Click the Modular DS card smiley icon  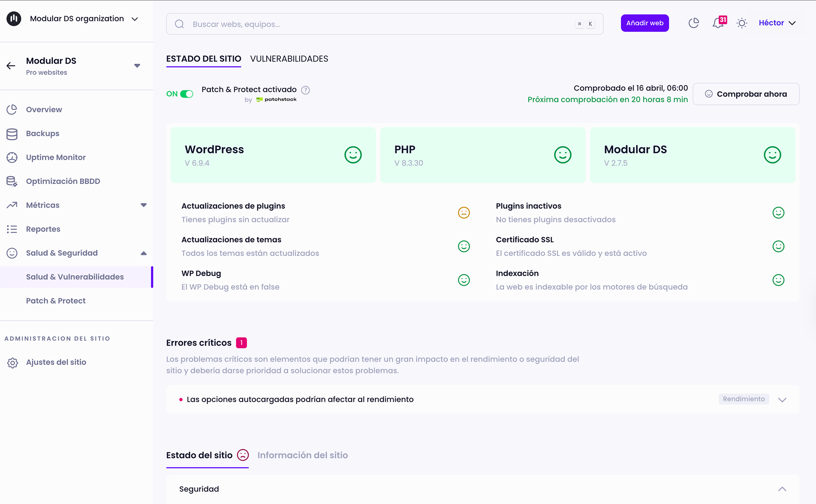pos(772,155)
